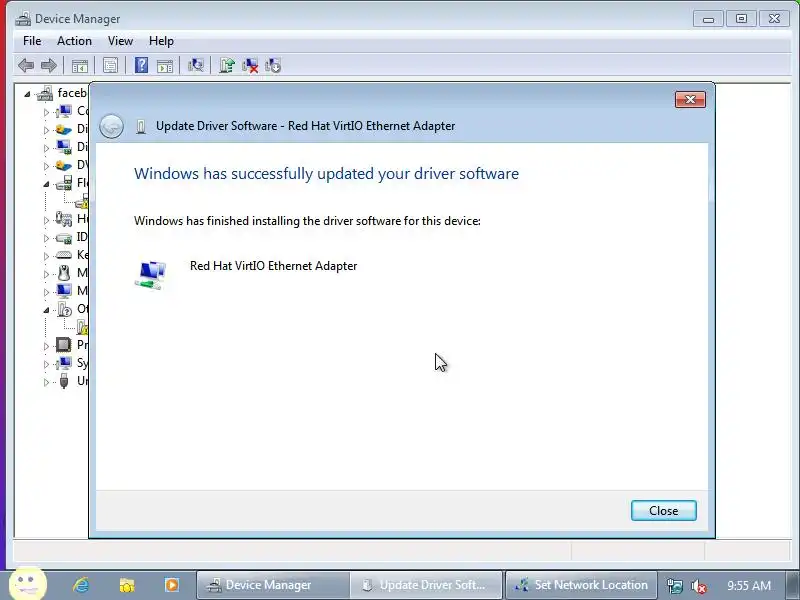Minimize the Device Manager window
The image size is (800, 600).
coord(708,19)
